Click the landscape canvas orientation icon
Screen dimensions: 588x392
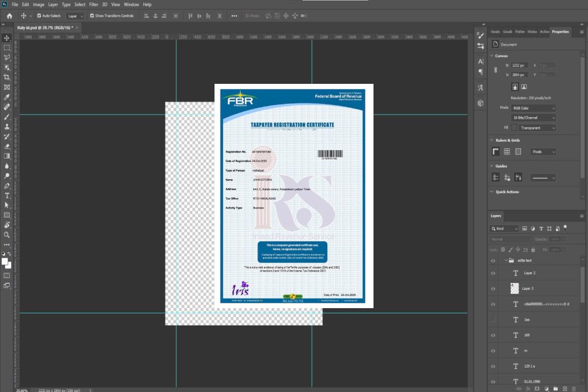point(524,87)
